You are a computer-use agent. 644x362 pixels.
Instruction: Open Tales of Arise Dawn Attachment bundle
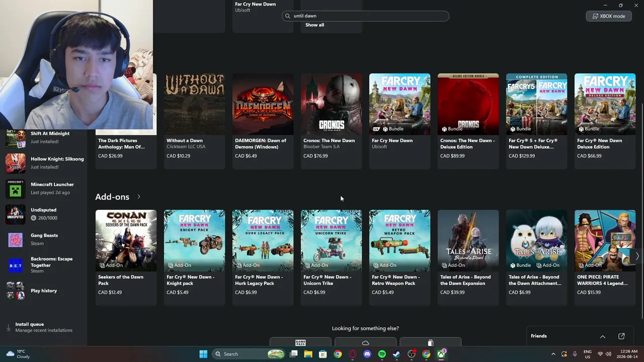[x=536, y=257]
